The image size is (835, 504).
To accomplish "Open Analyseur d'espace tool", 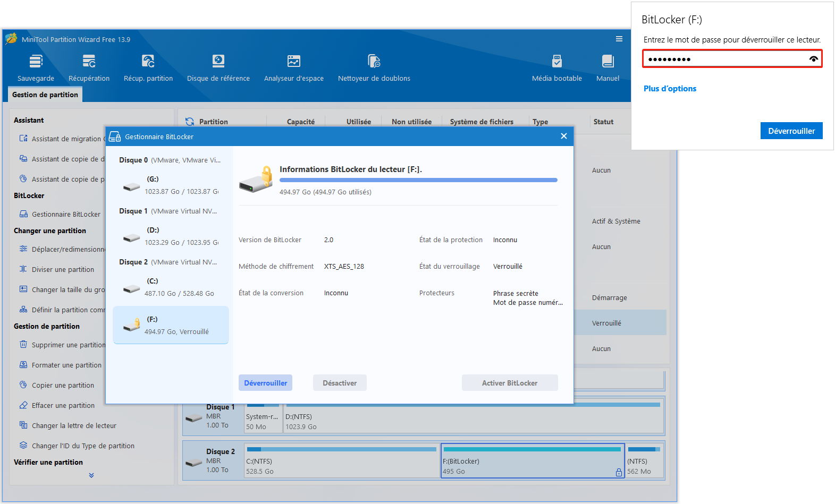I will click(294, 68).
